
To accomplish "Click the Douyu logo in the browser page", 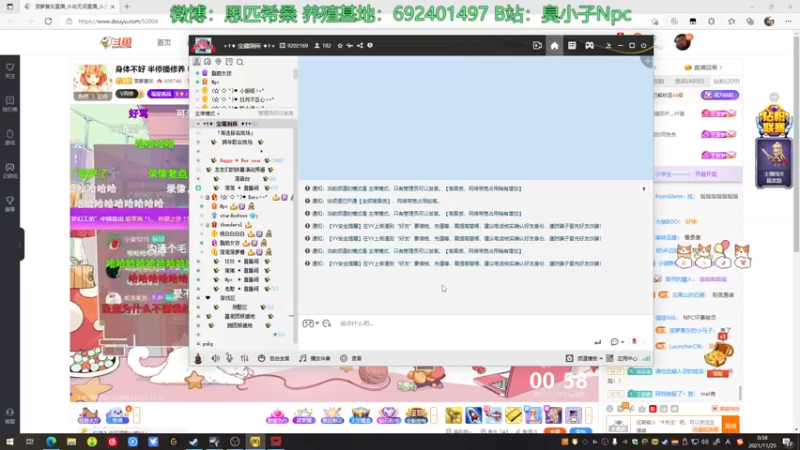I will pos(116,42).
